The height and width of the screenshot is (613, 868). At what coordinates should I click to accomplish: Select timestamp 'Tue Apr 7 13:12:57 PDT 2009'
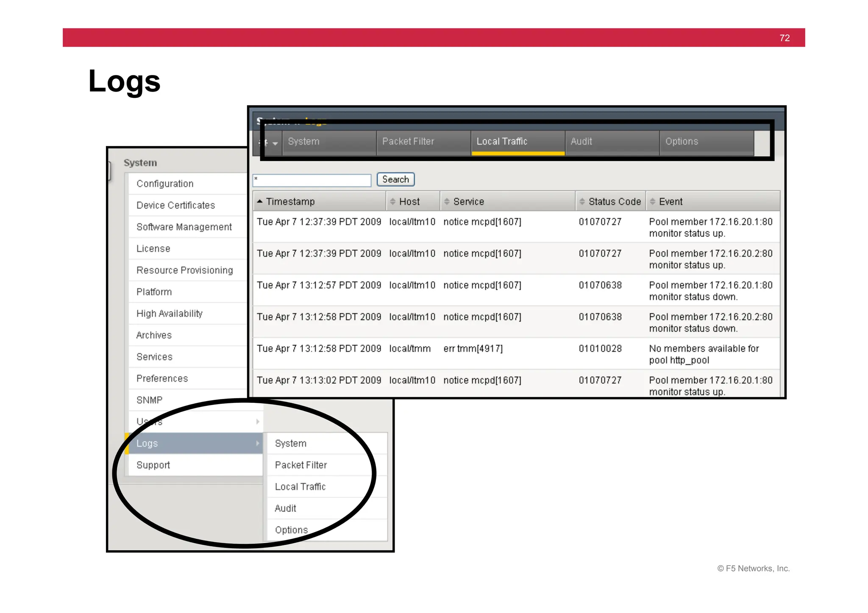(319, 285)
